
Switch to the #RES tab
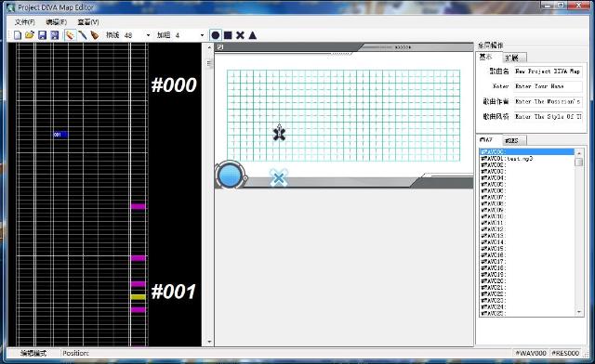[514, 140]
